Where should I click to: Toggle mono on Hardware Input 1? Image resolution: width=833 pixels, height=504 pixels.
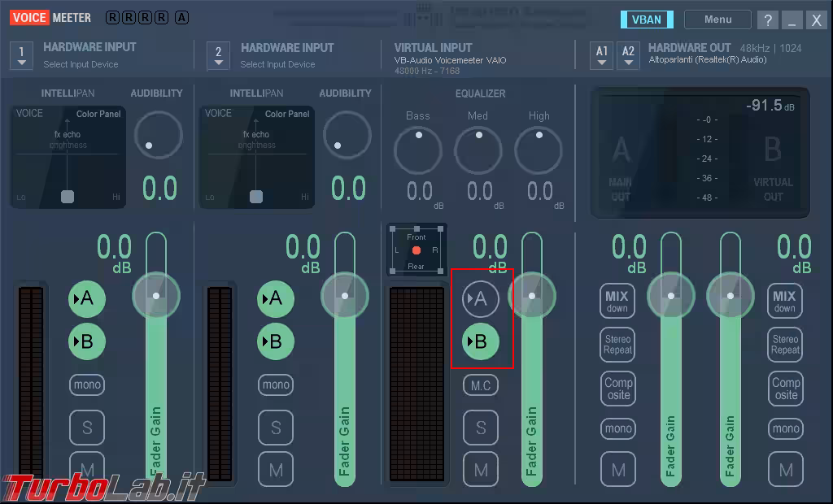(x=87, y=385)
